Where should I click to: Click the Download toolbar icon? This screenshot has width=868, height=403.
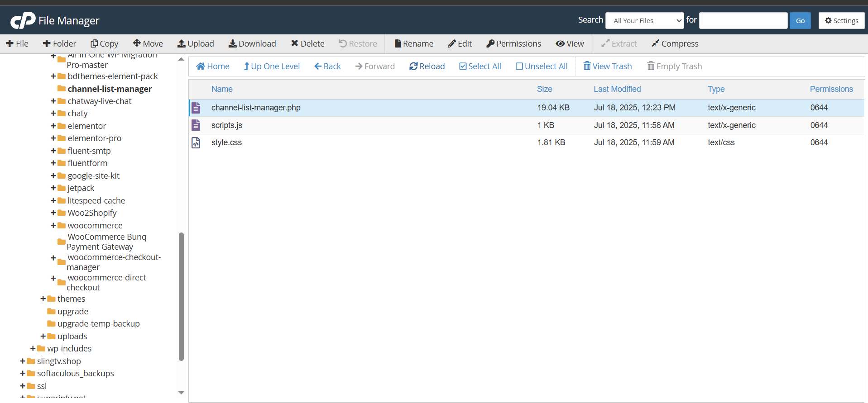pyautogui.click(x=233, y=44)
